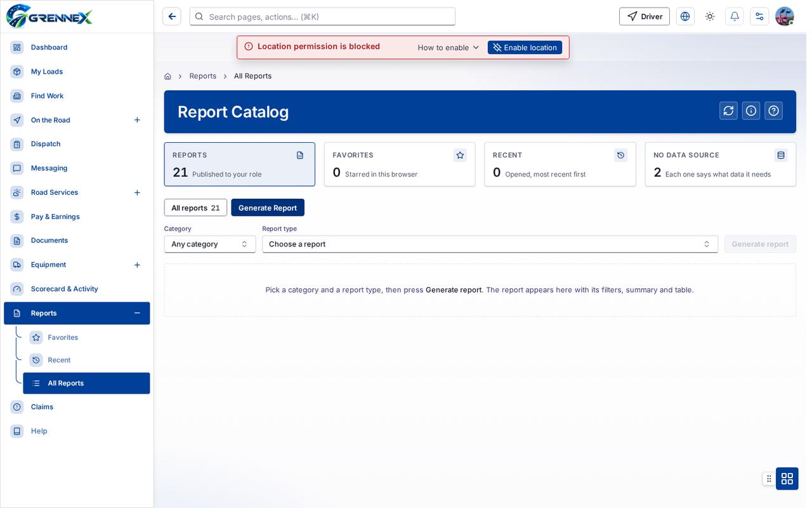
Task: Click the drag handle beside grid launcher
Action: point(769,479)
